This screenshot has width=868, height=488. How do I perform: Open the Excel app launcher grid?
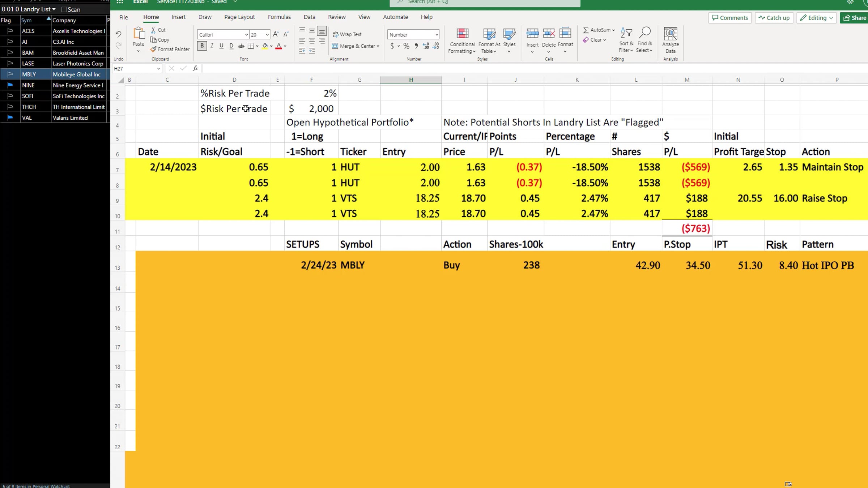[120, 2]
